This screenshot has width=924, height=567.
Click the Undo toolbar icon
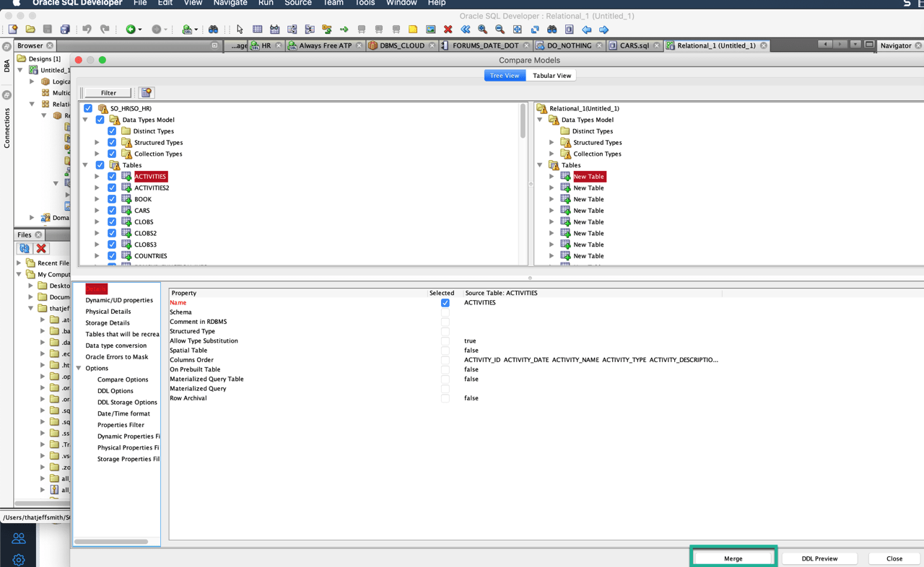tap(87, 29)
